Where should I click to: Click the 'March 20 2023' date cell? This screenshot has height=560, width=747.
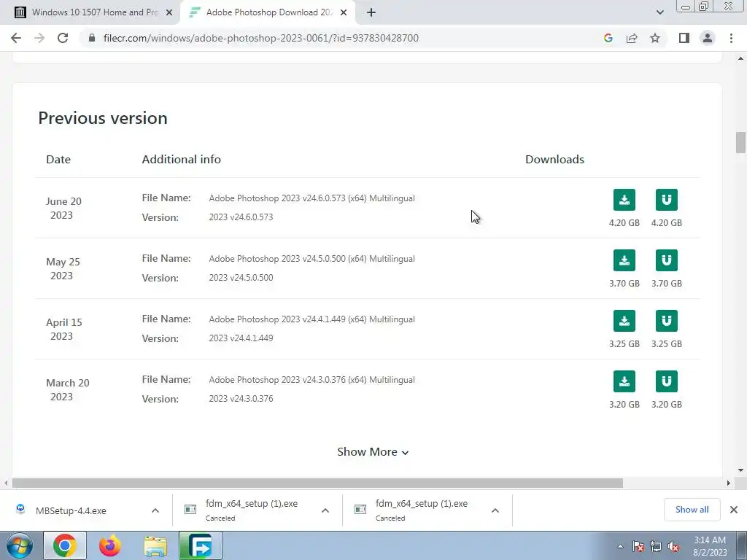click(68, 389)
